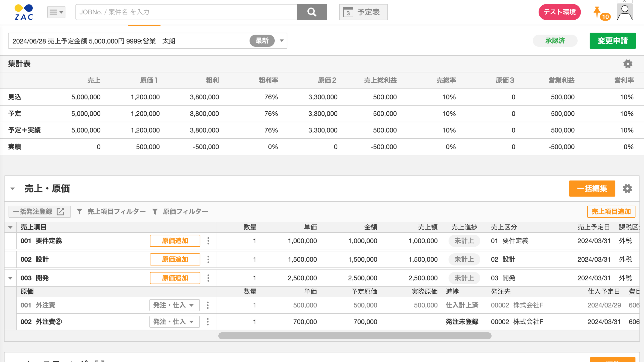Click the horizontal scrollbar below cost rows
The width and height of the screenshot is (644, 362).
[x=355, y=336]
